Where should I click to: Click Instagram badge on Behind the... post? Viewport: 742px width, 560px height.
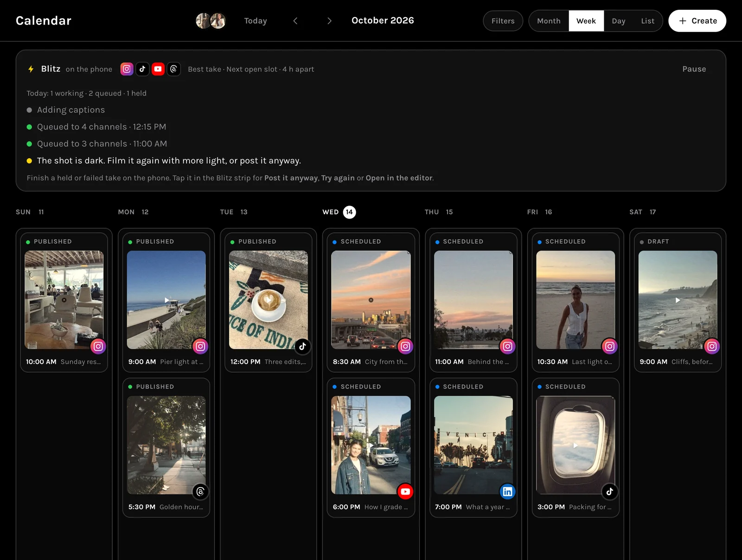(507, 346)
